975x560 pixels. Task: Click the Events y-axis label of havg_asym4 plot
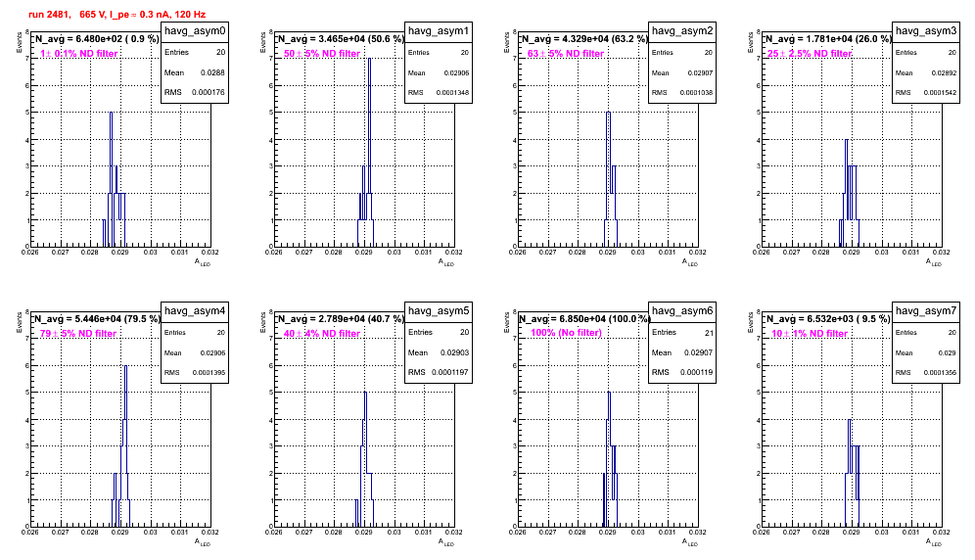tap(20, 322)
